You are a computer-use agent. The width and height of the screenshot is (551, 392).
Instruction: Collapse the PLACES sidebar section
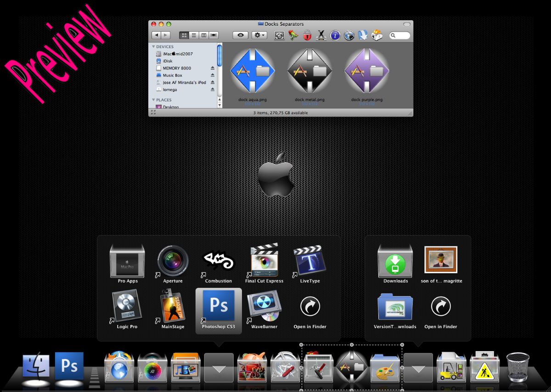coord(153,100)
